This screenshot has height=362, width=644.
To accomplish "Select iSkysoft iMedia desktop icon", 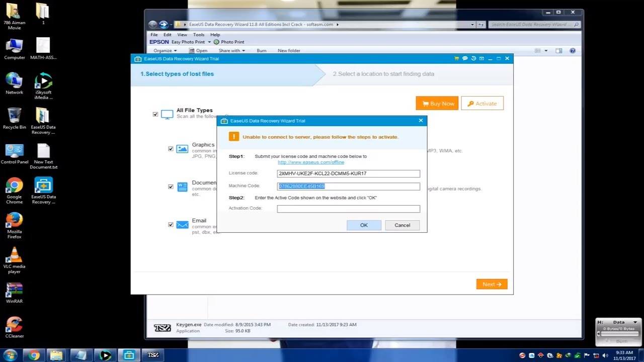I will click(x=44, y=86).
